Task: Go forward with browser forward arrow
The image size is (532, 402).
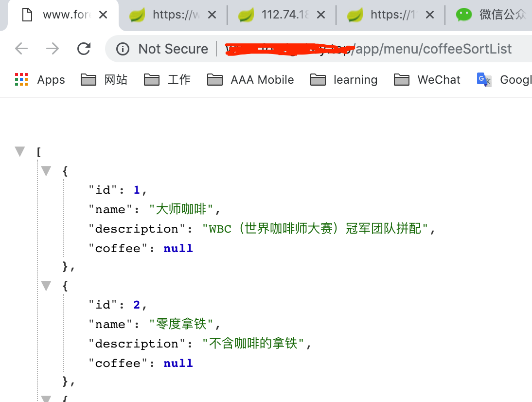Action: 53,49
